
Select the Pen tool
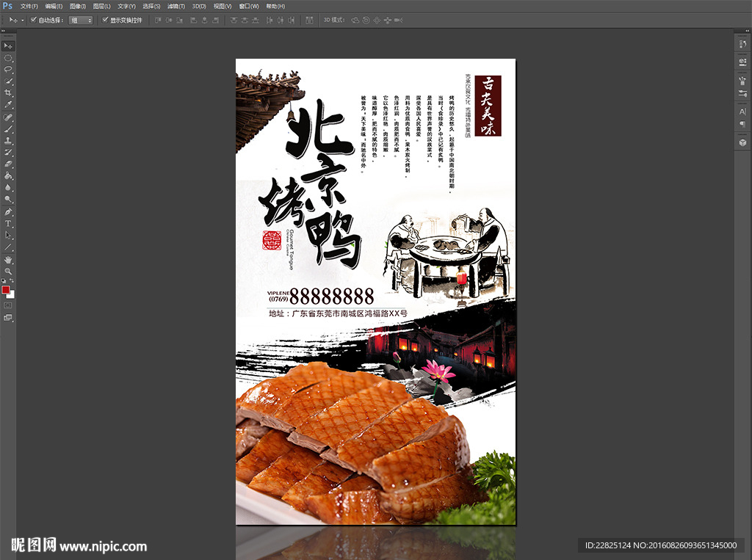(8, 212)
